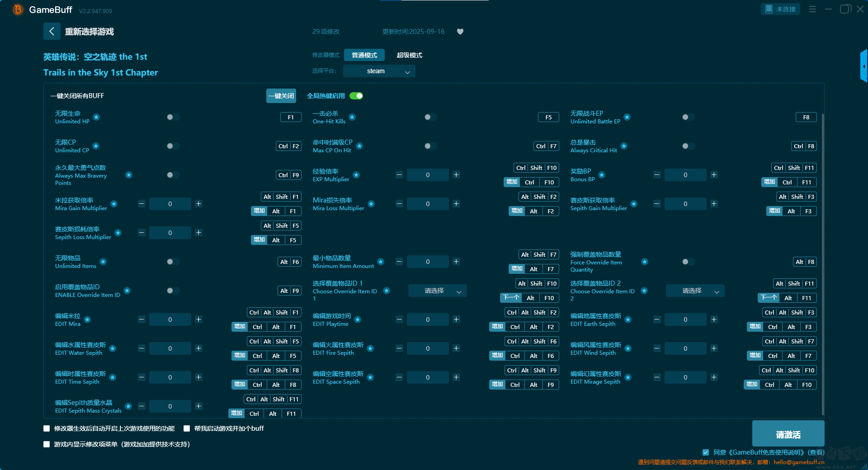
Task: Click the EDIT Wind Sepith value field
Action: [685, 348]
